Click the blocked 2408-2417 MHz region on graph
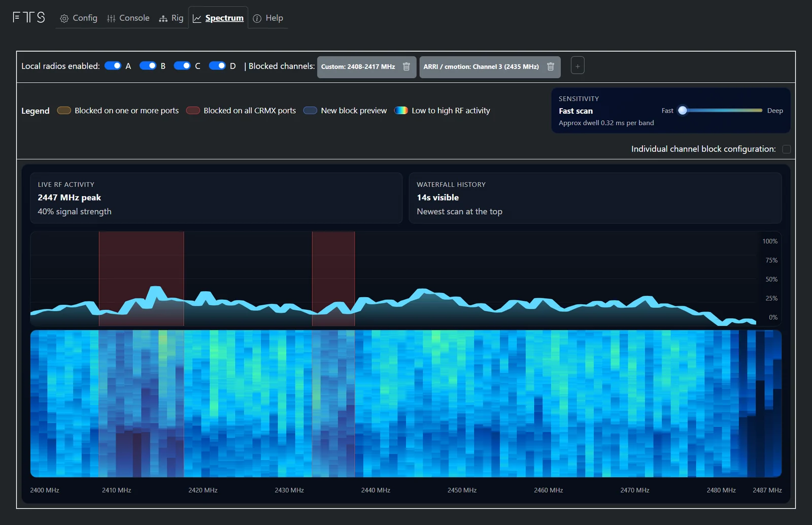Image resolution: width=812 pixels, height=525 pixels. click(141, 278)
